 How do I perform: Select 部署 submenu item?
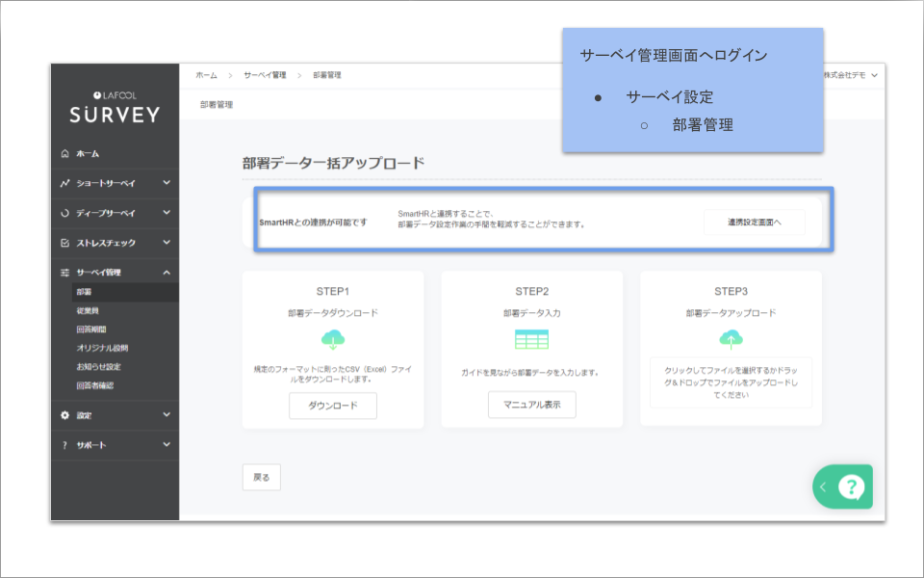pyautogui.click(x=125, y=292)
